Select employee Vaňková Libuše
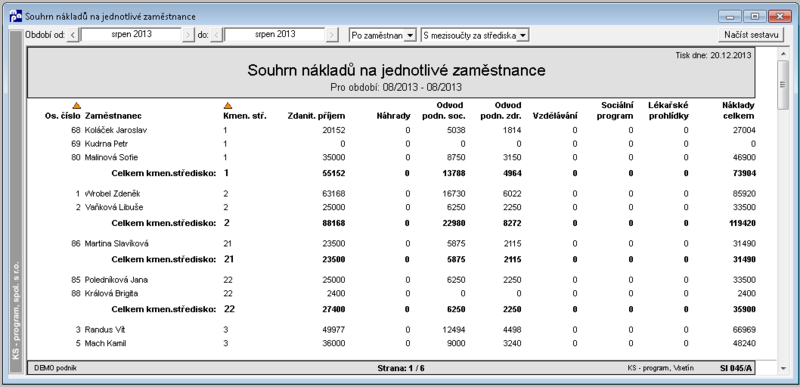Image resolution: width=800 pixels, height=387 pixels. [x=114, y=208]
